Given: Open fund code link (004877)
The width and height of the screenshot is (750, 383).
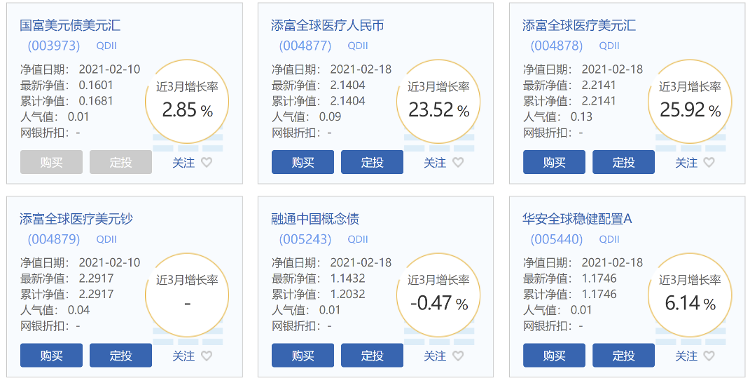Looking at the screenshot, I should [x=305, y=46].
